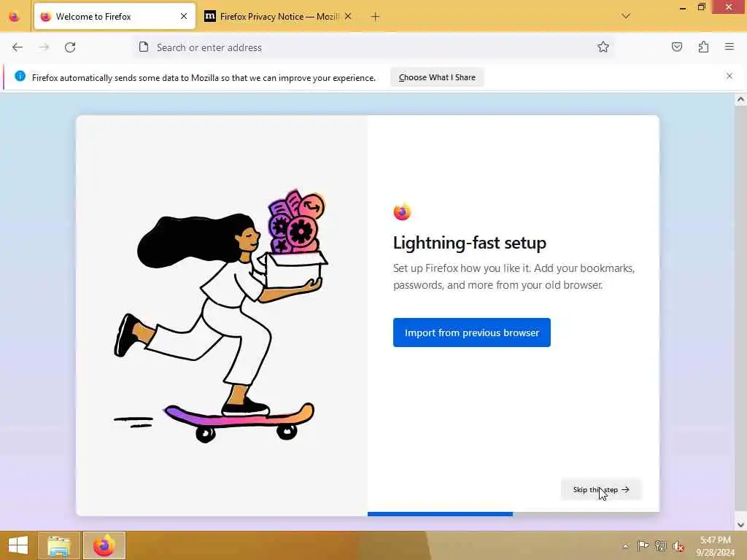This screenshot has width=747, height=560.
Task: Reload the current page
Action: tap(70, 47)
